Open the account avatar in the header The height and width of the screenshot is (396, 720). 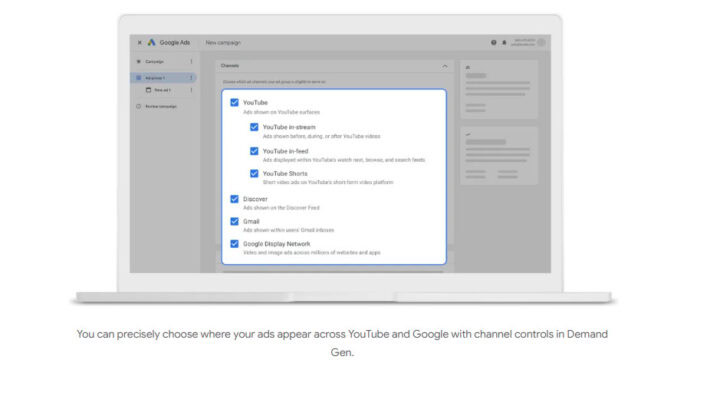[541, 42]
